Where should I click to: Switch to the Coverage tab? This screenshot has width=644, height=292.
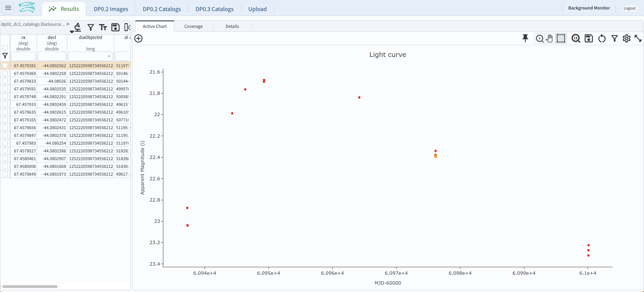193,26
